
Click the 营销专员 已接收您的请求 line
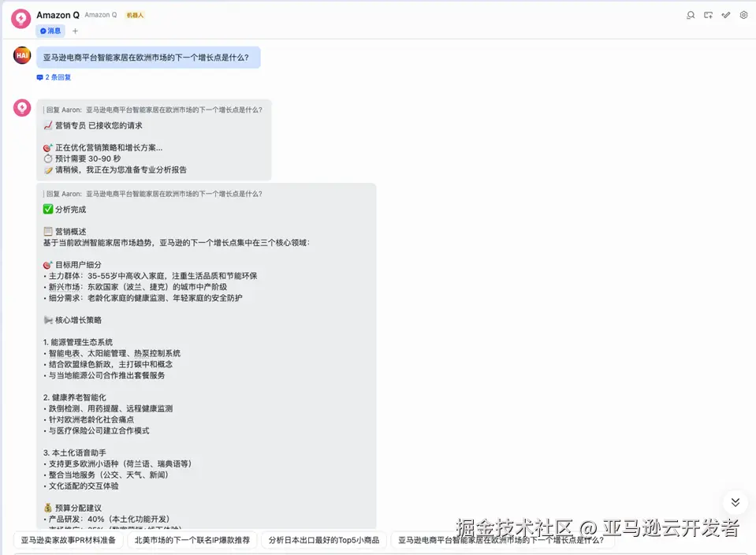93,125
